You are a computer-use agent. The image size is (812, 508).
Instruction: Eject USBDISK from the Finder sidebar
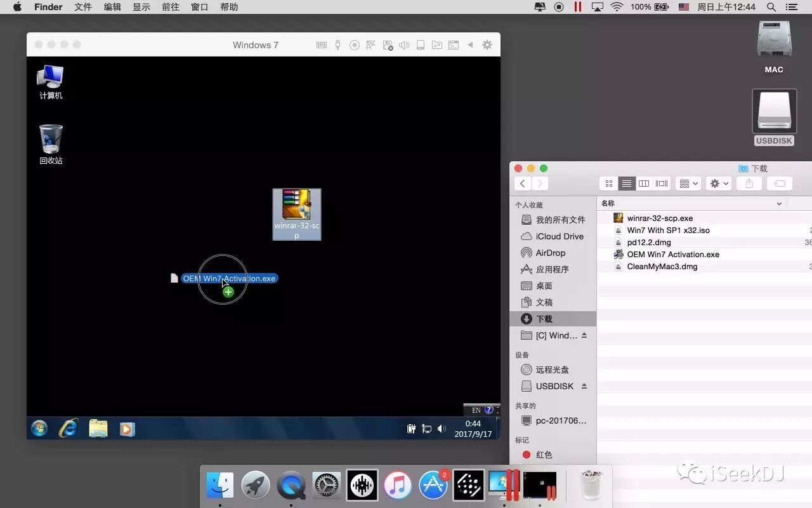(x=584, y=386)
